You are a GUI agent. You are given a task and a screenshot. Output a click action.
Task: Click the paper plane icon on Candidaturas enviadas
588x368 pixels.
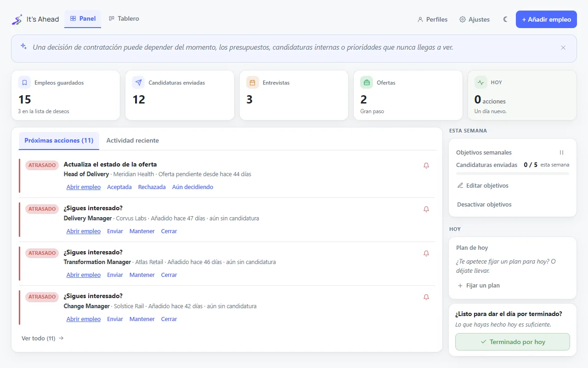[x=138, y=83]
